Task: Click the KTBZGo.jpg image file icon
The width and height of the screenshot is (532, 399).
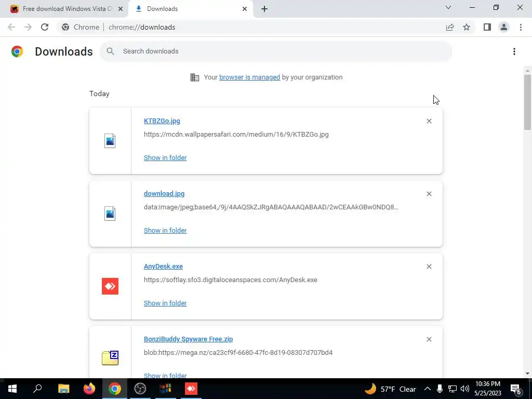Action: 110,141
